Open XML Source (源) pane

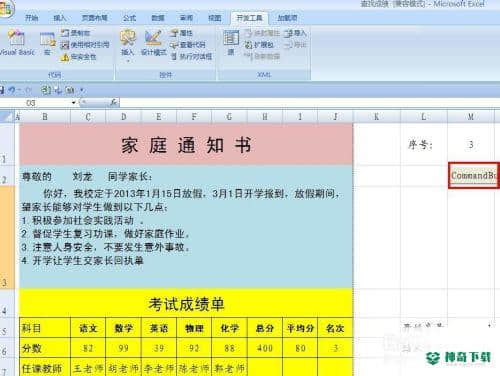(231, 43)
